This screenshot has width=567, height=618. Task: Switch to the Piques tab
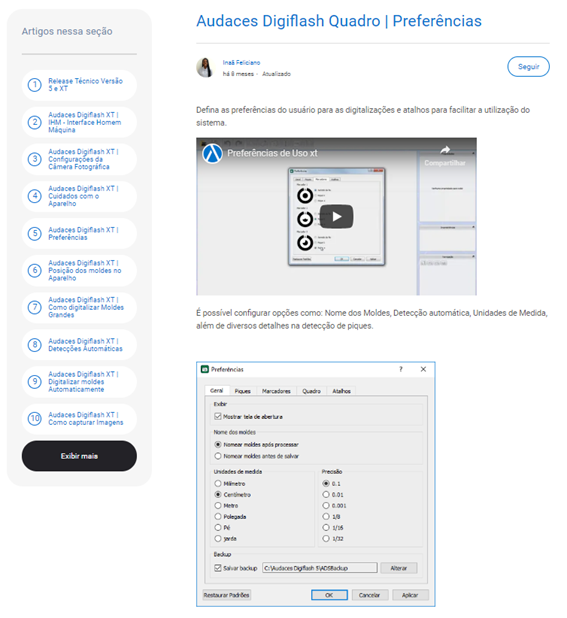(x=242, y=391)
